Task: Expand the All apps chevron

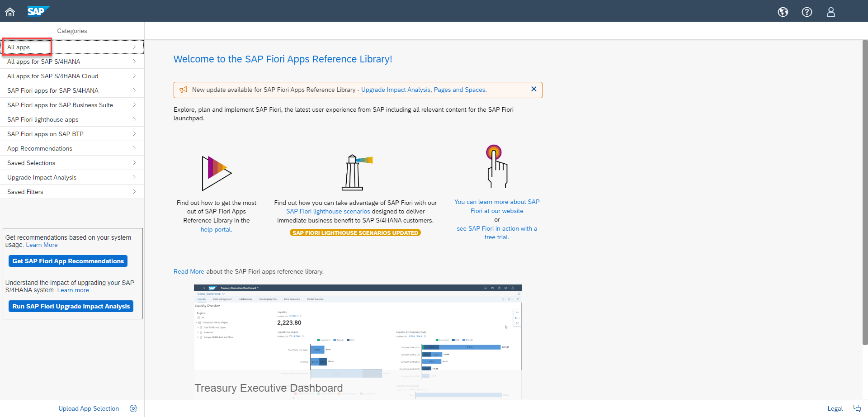Action: tap(134, 47)
